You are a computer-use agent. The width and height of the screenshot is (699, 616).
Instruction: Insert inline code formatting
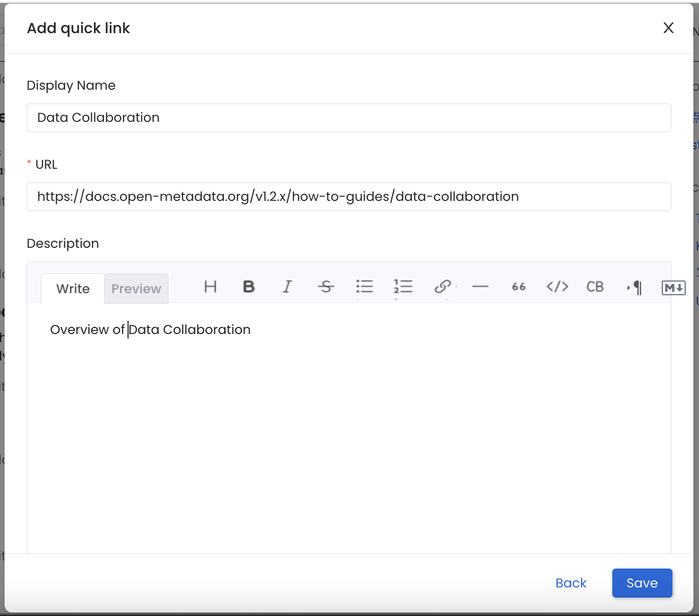tap(557, 287)
